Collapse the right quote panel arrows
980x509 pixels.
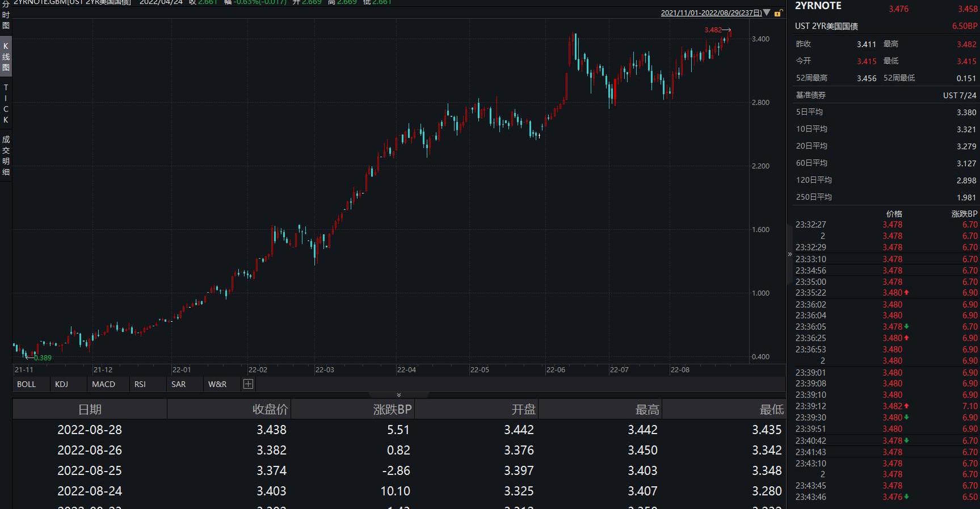(789, 254)
